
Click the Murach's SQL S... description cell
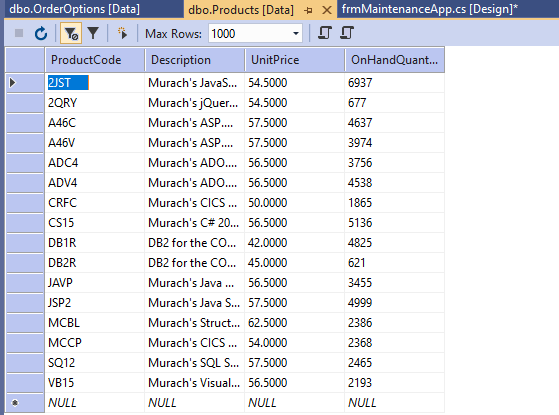[195, 363]
